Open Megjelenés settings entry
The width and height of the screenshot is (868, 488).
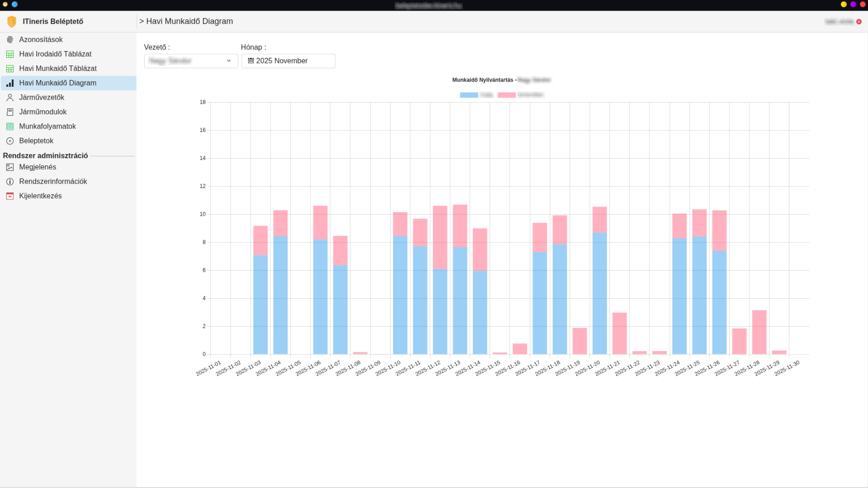point(38,167)
